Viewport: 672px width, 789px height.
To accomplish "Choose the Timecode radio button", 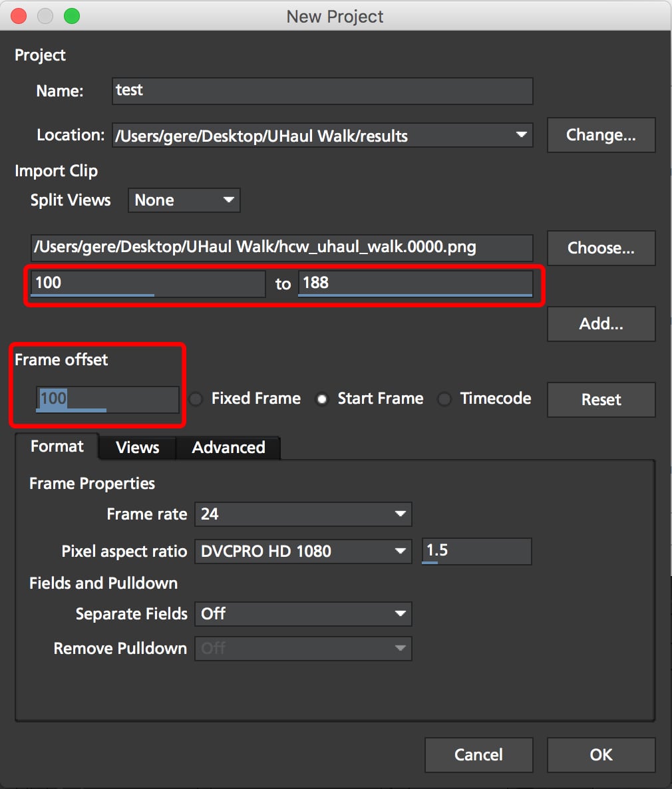I will coord(444,399).
